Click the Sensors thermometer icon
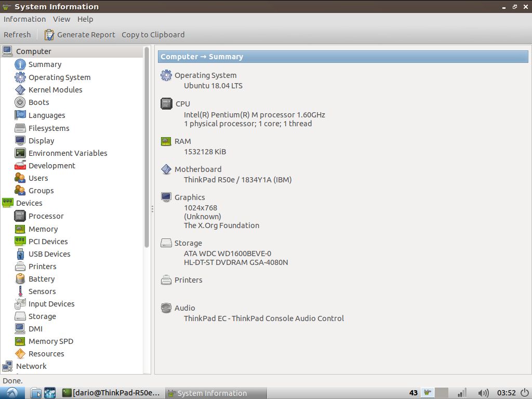Image resolution: width=532 pixels, height=399 pixels. pyautogui.click(x=20, y=291)
